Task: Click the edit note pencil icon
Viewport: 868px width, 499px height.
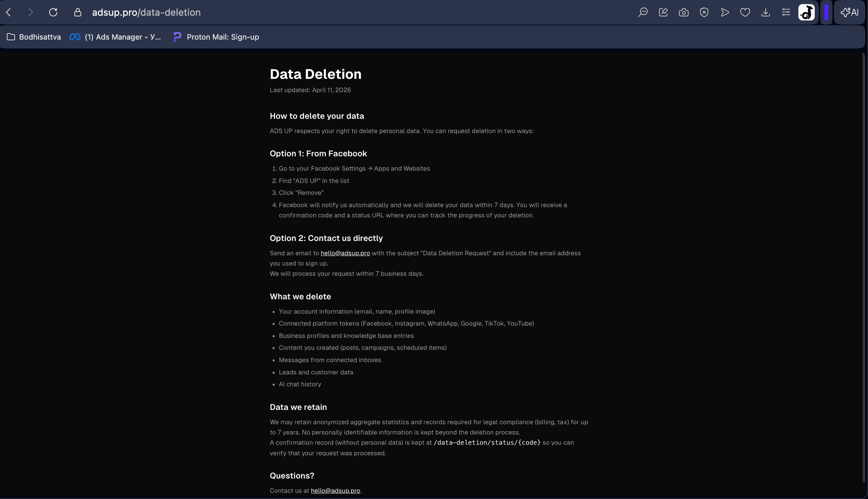Action: (663, 12)
